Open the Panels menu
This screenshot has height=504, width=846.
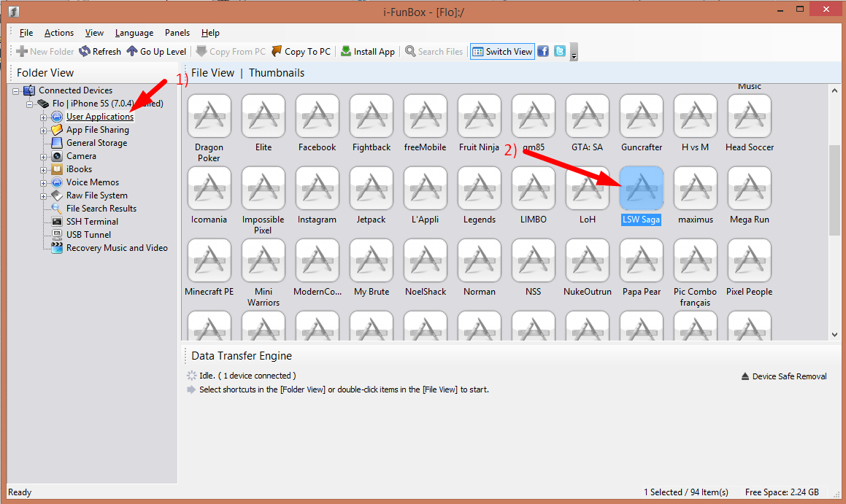click(177, 33)
